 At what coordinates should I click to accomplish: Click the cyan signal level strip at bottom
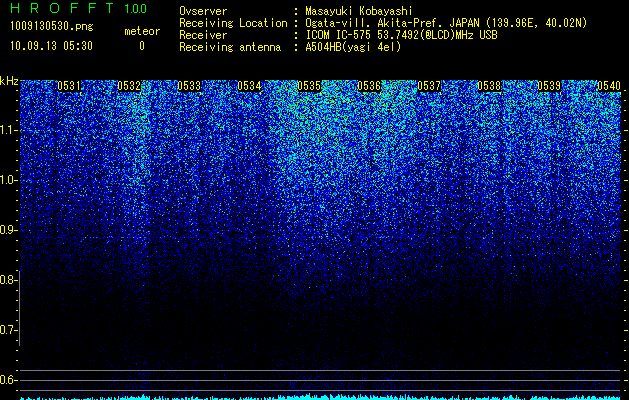(321, 398)
